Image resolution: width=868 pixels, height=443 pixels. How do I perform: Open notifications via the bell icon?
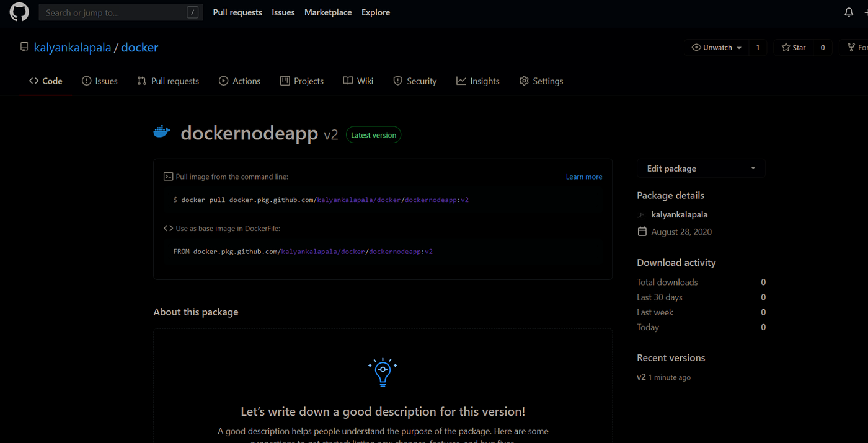(848, 12)
